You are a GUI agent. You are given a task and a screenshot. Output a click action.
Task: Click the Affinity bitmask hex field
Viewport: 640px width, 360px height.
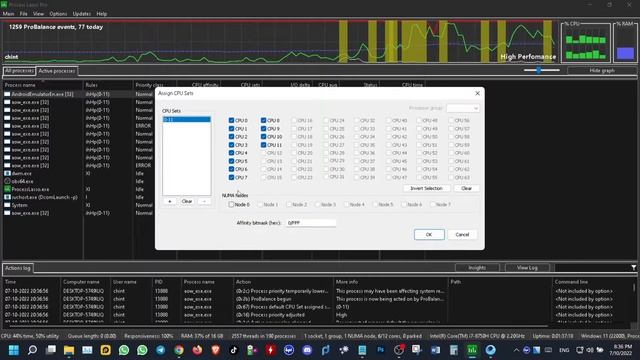[311, 223]
